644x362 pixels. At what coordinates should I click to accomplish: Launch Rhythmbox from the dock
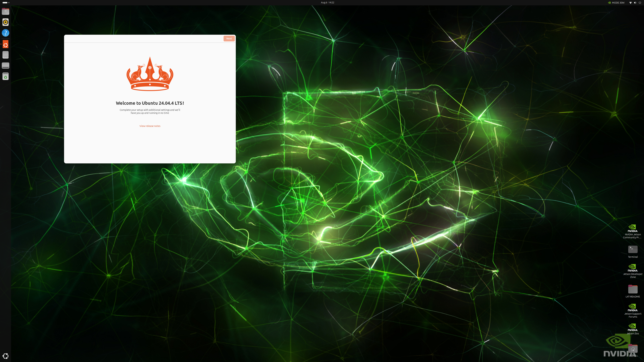6,22
